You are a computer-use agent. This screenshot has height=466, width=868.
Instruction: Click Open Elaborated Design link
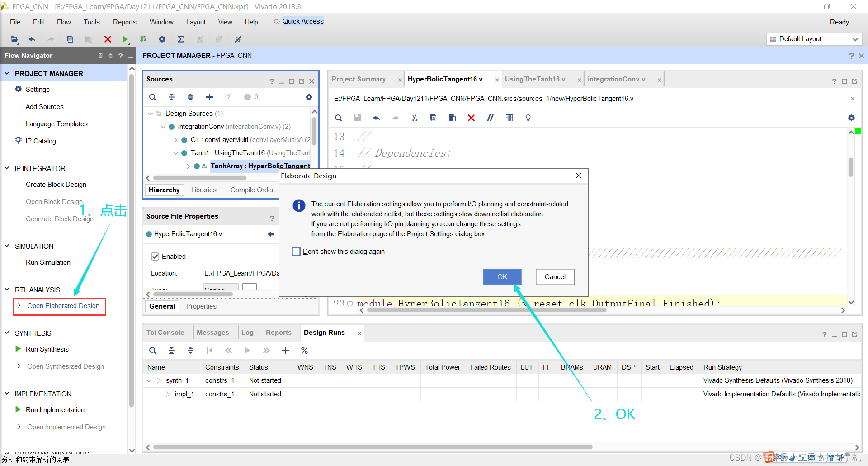tap(63, 306)
